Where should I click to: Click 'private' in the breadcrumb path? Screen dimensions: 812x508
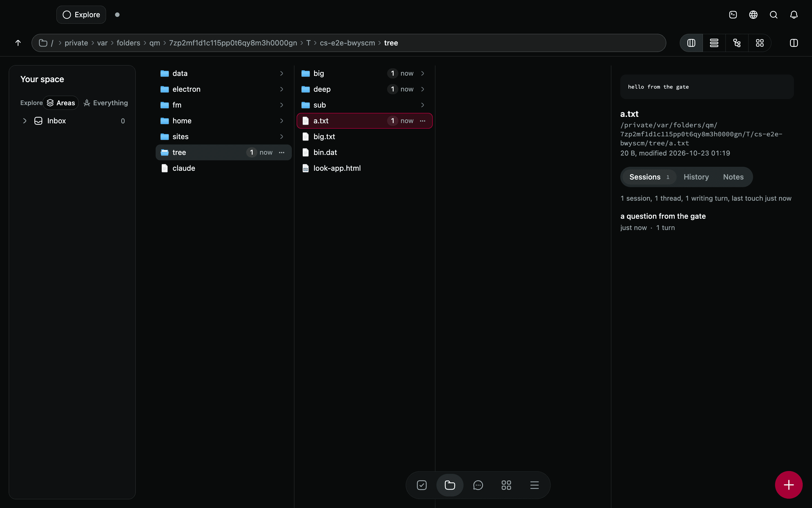coord(76,43)
